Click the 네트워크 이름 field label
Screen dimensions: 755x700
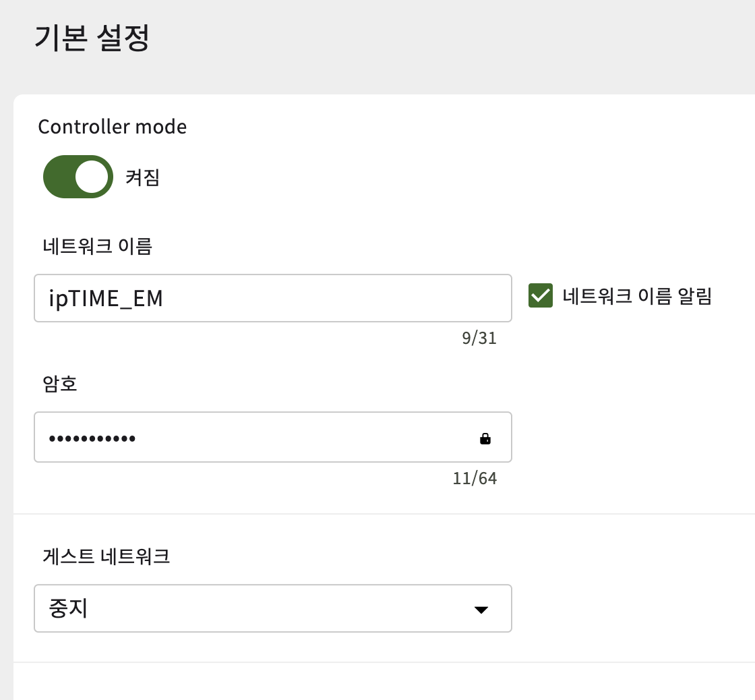(x=97, y=246)
